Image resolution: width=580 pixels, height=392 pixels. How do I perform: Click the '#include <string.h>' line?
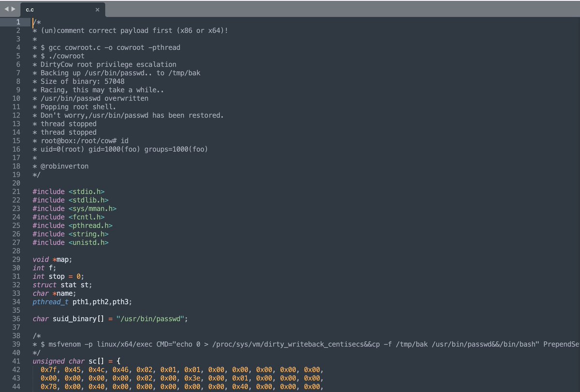71,234
